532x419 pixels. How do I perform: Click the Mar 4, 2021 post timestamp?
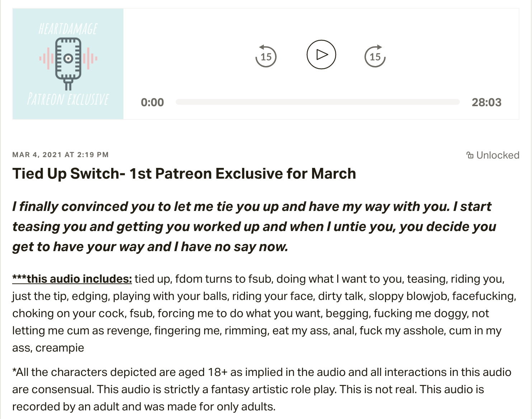pyautogui.click(x=60, y=155)
